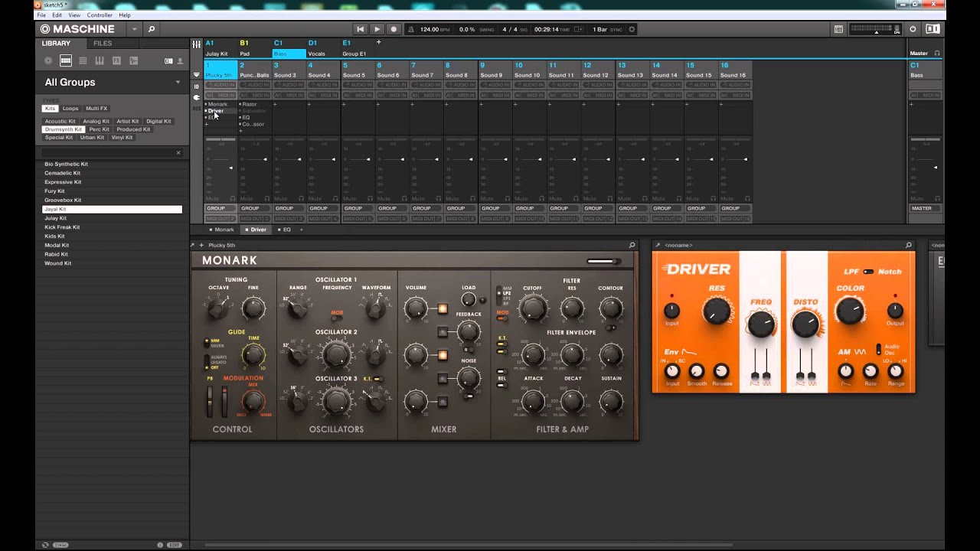This screenshot has width=980, height=551.
Task: Click the mixer/arranger view toggle icon
Action: point(838,29)
